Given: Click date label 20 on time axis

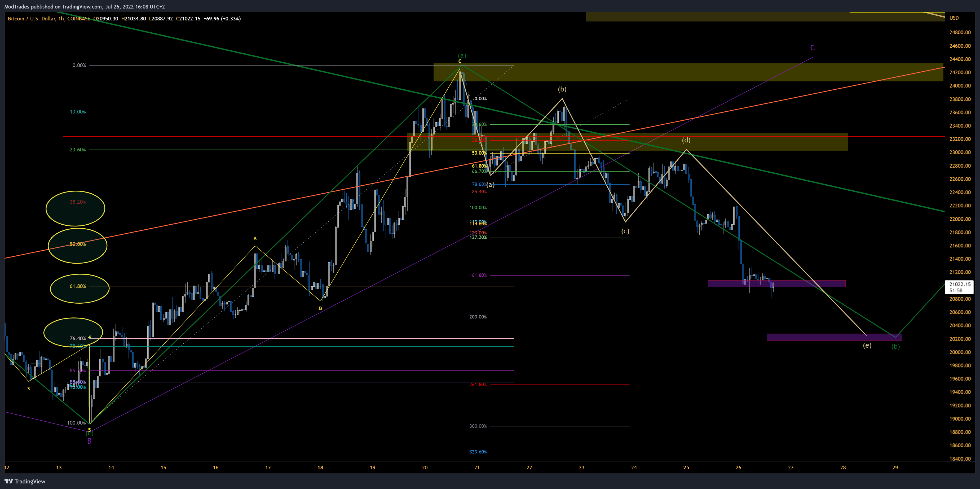Looking at the screenshot, I should click(425, 468).
